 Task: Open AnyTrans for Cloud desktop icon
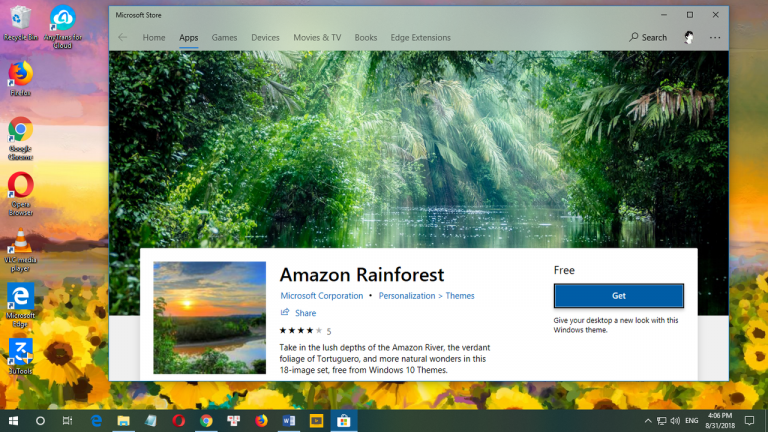pos(63,27)
